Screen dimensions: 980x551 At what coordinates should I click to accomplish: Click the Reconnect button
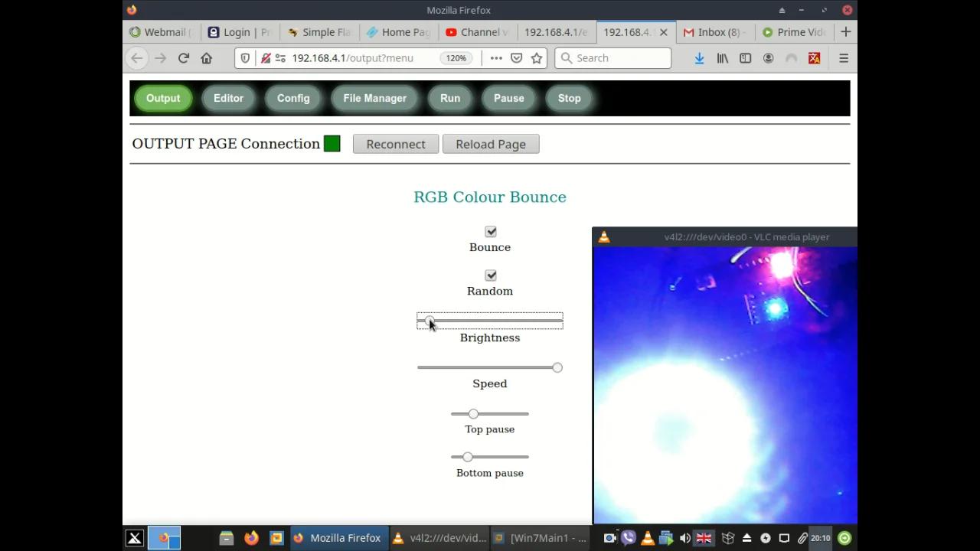pyautogui.click(x=396, y=144)
